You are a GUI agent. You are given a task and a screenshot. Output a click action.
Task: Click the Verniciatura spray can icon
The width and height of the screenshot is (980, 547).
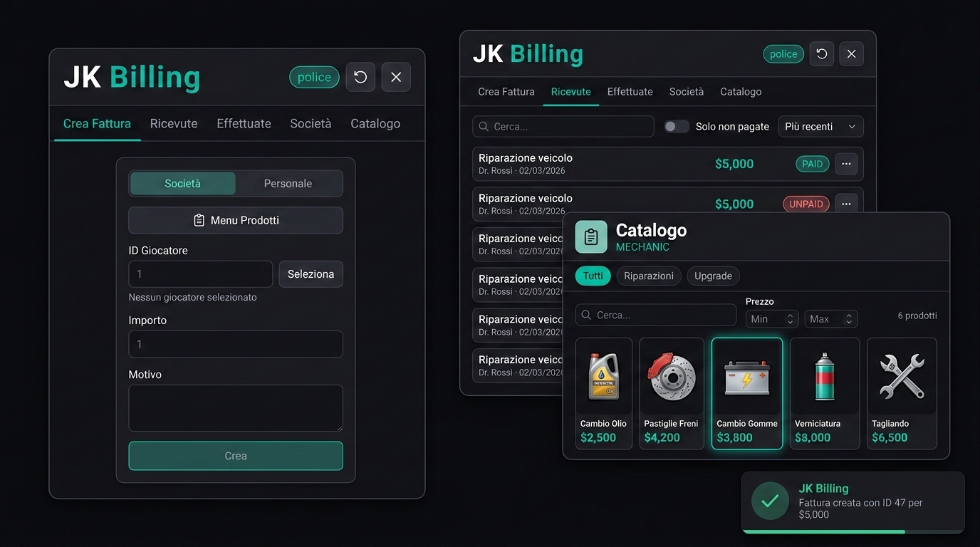point(824,376)
